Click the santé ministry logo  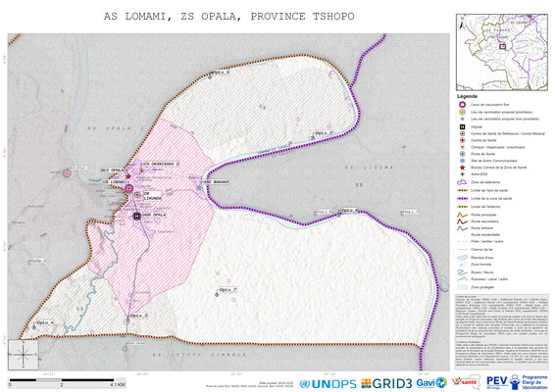[466, 382]
